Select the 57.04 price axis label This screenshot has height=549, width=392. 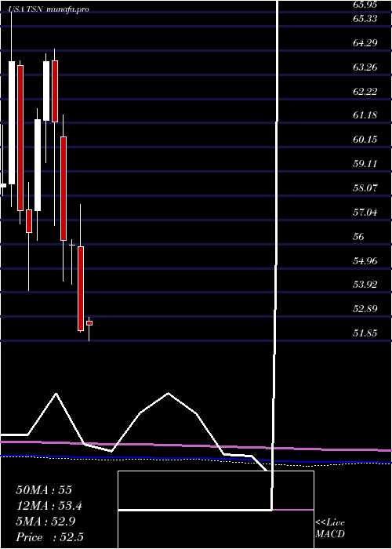tap(366, 213)
